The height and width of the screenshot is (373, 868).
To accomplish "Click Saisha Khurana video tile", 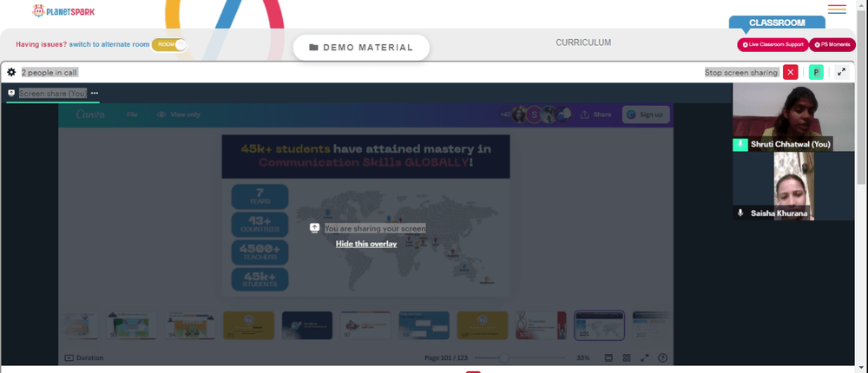I will (x=793, y=186).
